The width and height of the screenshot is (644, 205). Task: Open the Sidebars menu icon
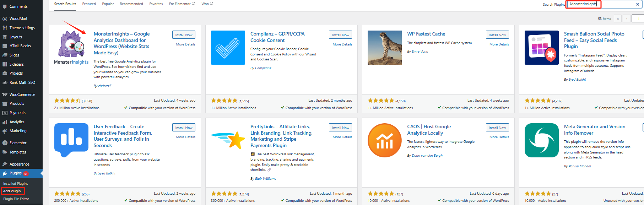[5, 64]
